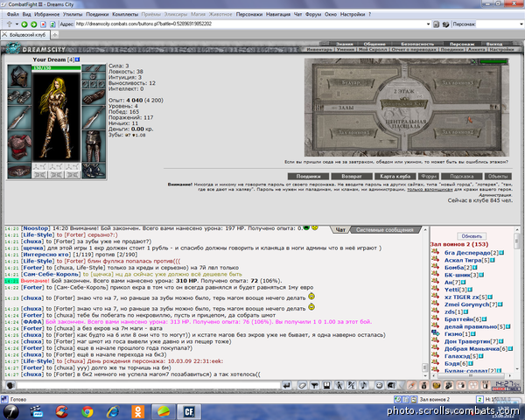Click the boots equipment slot
The width and height of the screenshot is (525, 420).
[x=94, y=171]
